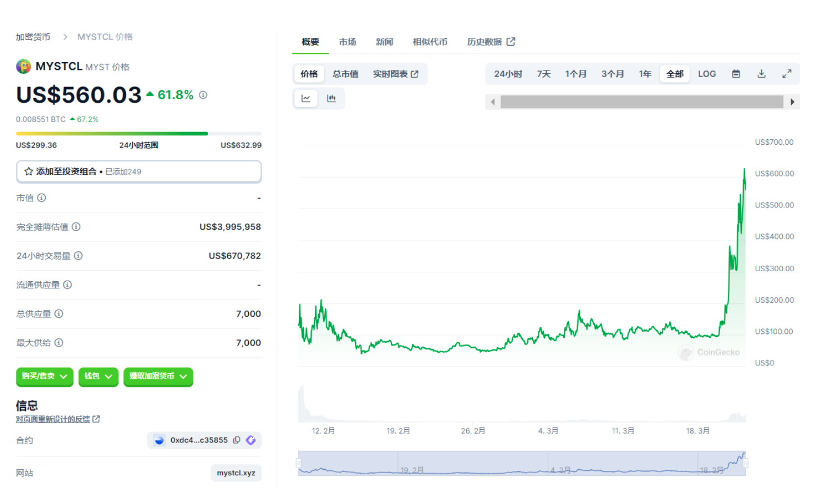
Task: Click the 添加至投资组合 button
Action: pos(139,172)
